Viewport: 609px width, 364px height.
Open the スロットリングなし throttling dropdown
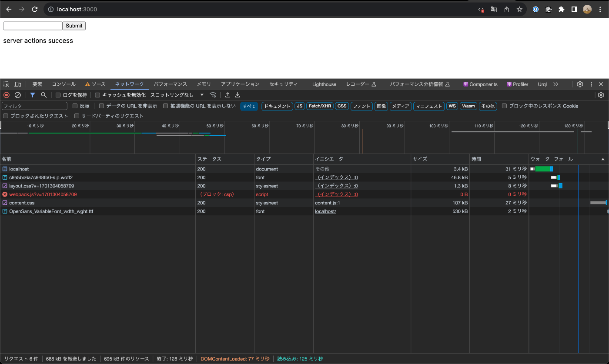click(x=177, y=95)
